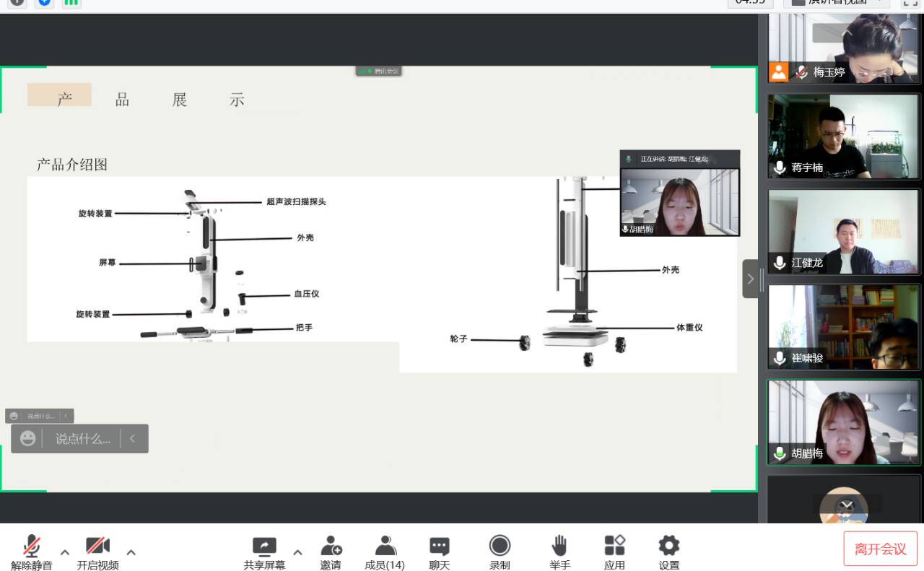Turn on camera with 开启视频
This screenshot has height=571, width=924.
[x=97, y=552]
